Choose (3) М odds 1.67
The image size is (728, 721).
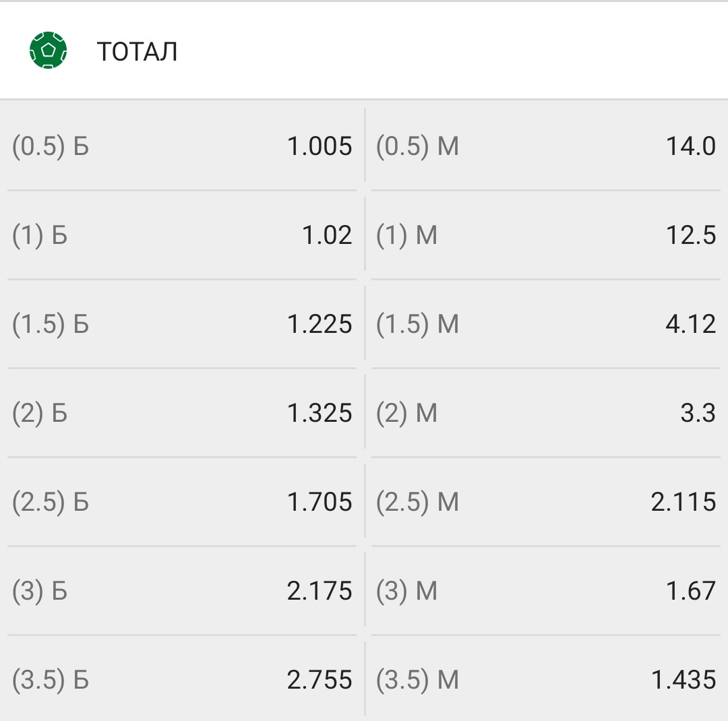[546, 591]
